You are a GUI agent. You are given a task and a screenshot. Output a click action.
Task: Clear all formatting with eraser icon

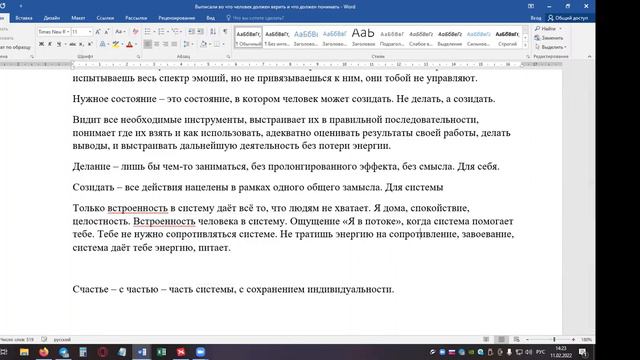(x=136, y=32)
